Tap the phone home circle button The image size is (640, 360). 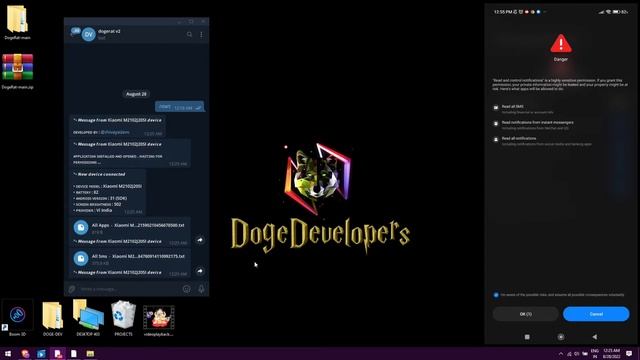click(x=561, y=337)
